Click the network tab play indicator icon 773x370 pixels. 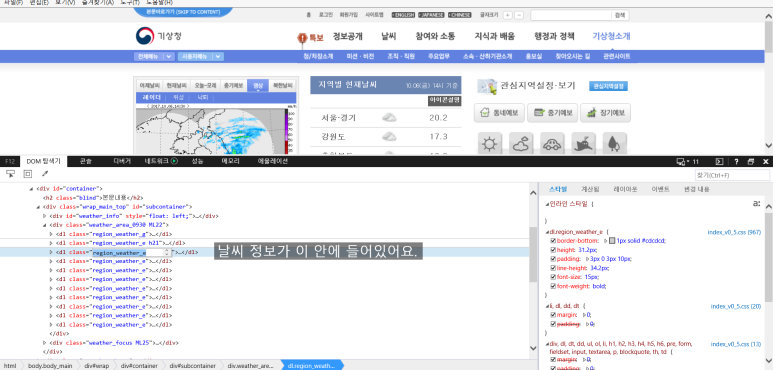[x=174, y=161]
